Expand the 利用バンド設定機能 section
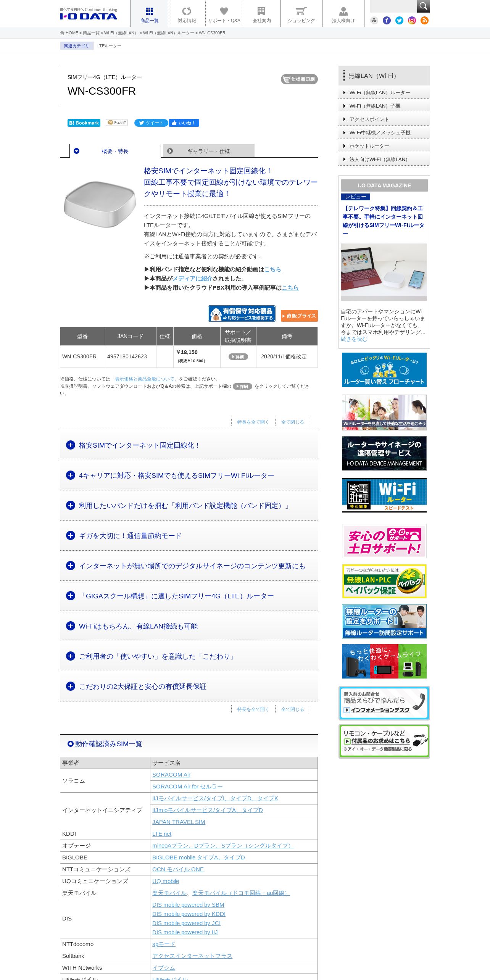Screen dimensions: 490x980 189,506
